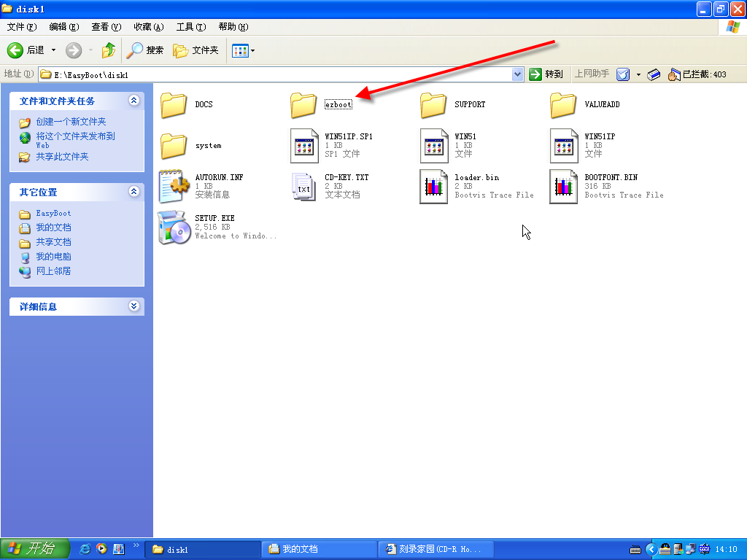Click the 上网助手 toolbar label
747x560 pixels.
point(592,74)
